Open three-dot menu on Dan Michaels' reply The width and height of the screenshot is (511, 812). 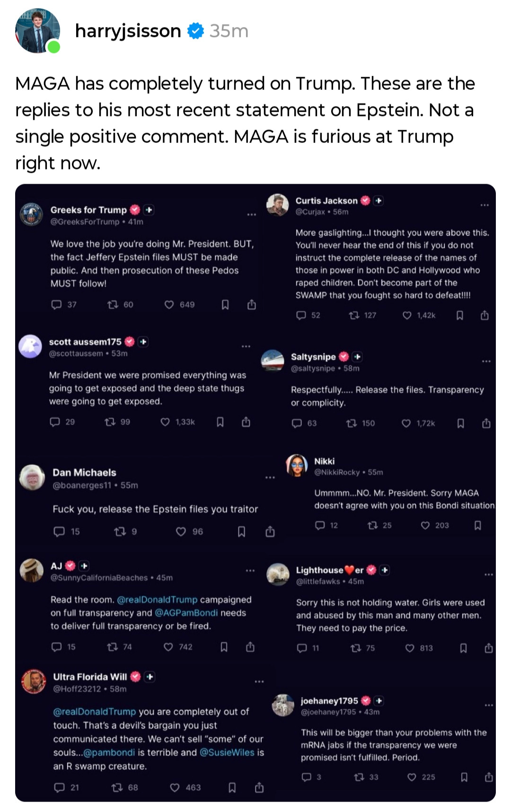tap(270, 477)
